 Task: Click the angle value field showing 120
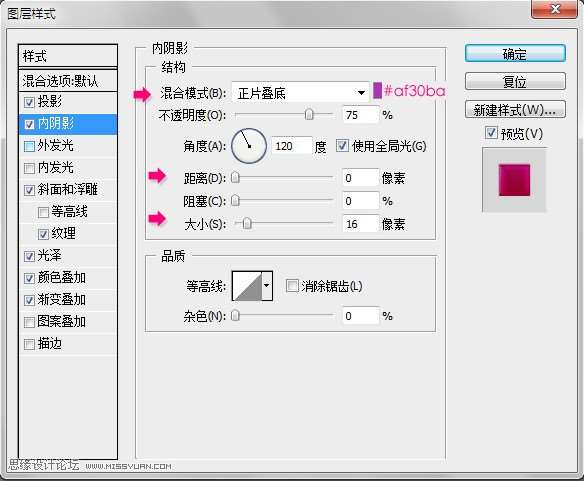pos(291,146)
